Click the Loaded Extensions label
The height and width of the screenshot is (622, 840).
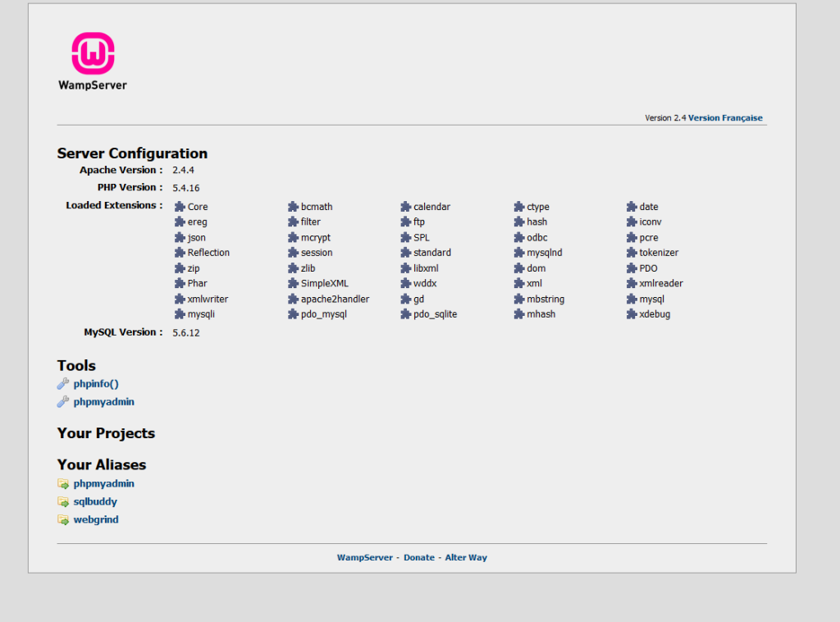pyautogui.click(x=114, y=205)
